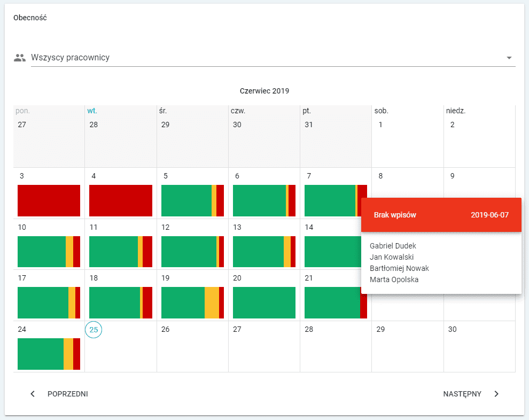
Task: Click yellow segment on June 24
Action: pyautogui.click(x=68, y=354)
